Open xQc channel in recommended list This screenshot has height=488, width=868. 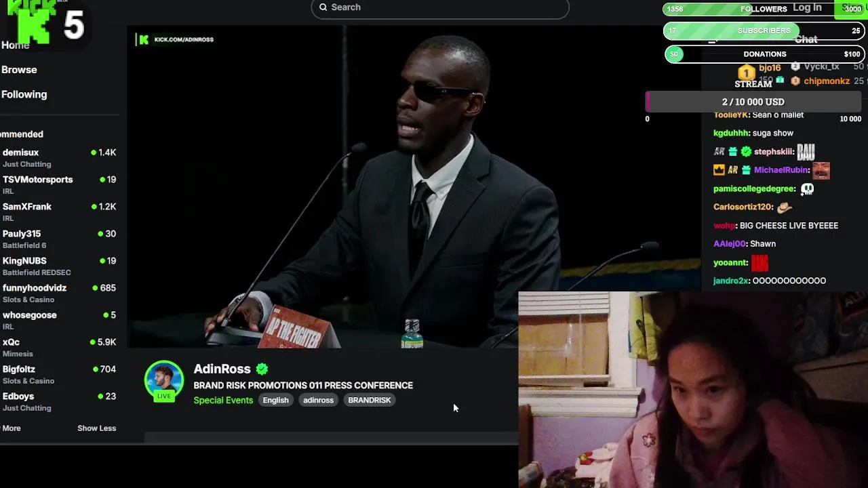pos(59,347)
